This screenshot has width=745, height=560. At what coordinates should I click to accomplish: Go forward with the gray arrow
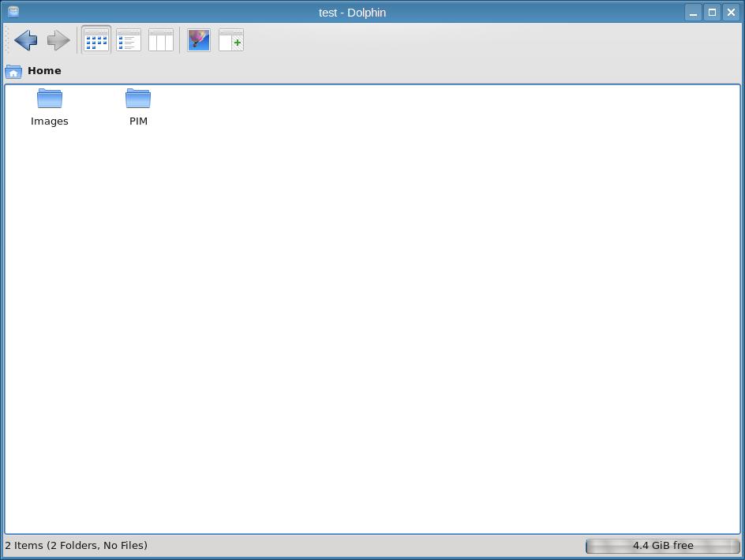pos(58,40)
